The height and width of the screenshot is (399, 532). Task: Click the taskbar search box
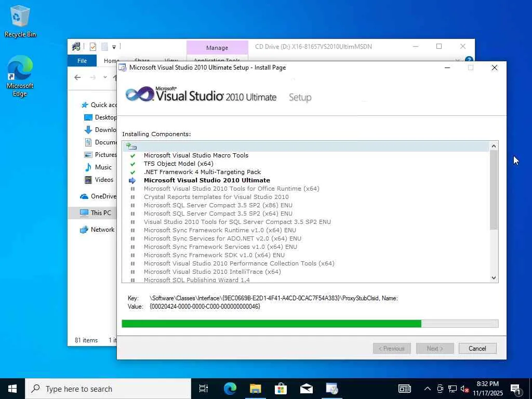[108, 389]
